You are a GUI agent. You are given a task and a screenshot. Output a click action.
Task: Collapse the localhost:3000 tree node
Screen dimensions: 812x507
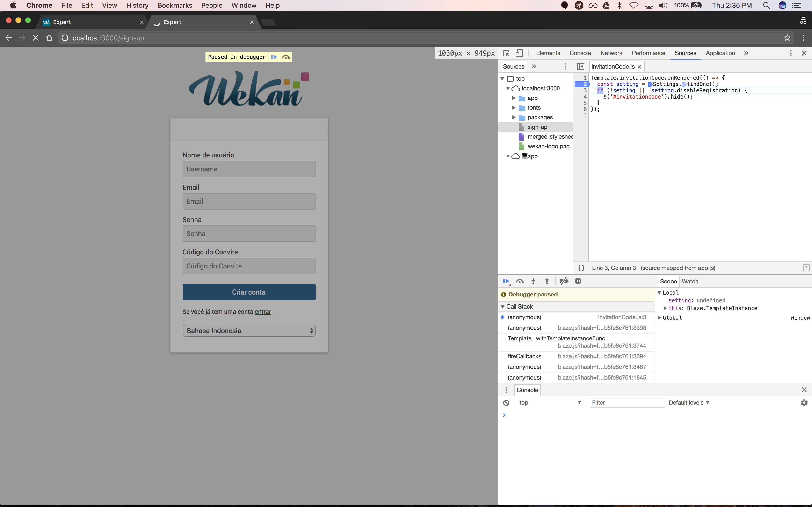pos(508,88)
